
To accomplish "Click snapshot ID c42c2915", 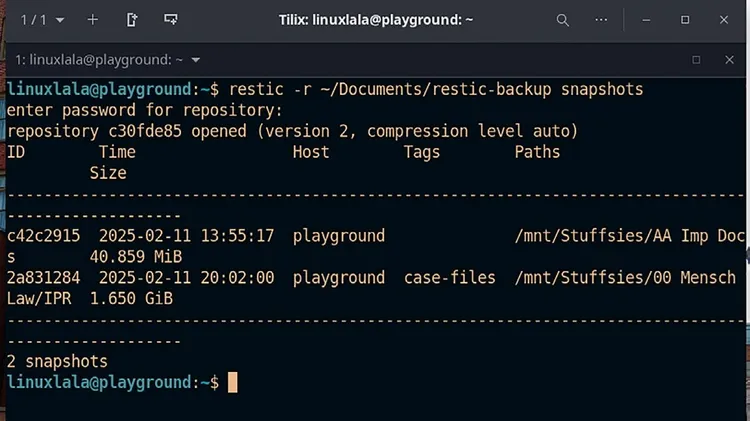I will (x=44, y=236).
